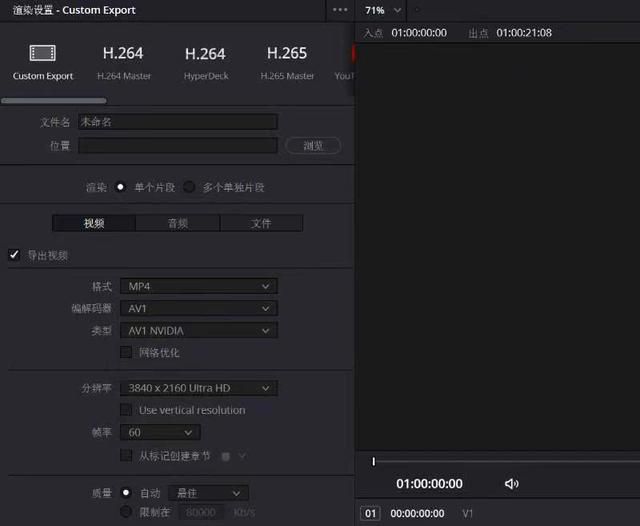
Task: Click the viewer scrubber playhead marker
Action: point(373,462)
